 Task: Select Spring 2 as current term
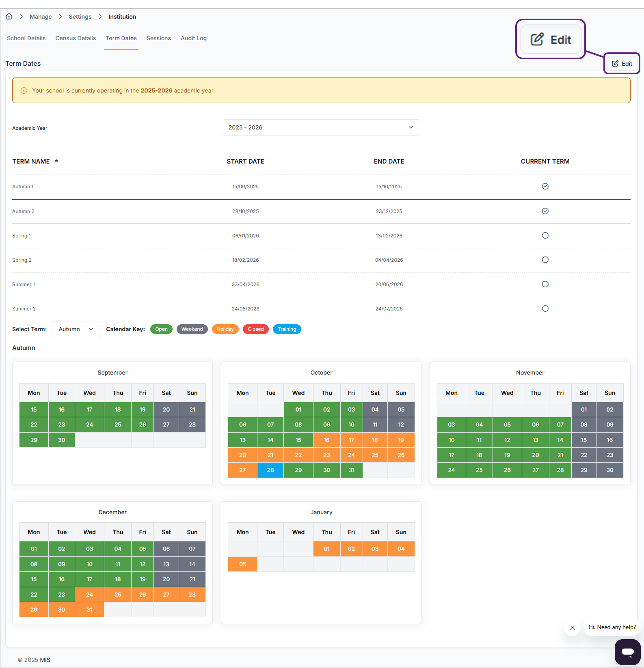pos(545,260)
